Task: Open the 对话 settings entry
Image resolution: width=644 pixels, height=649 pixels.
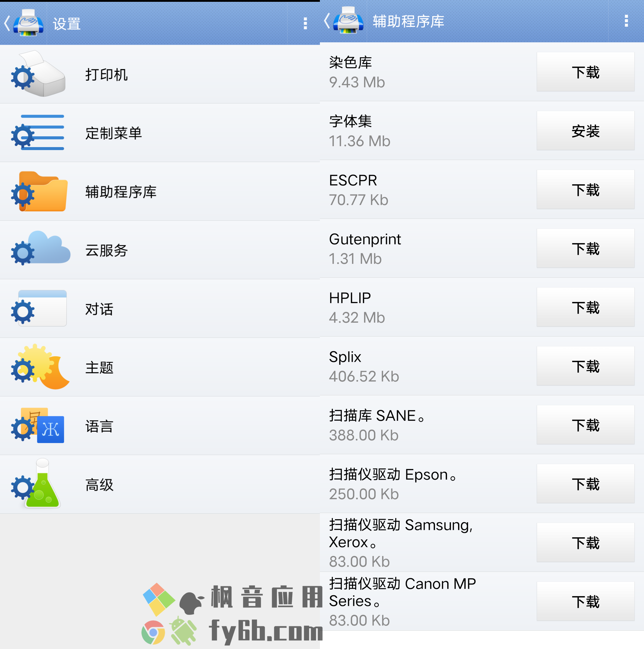Action: 160,309
